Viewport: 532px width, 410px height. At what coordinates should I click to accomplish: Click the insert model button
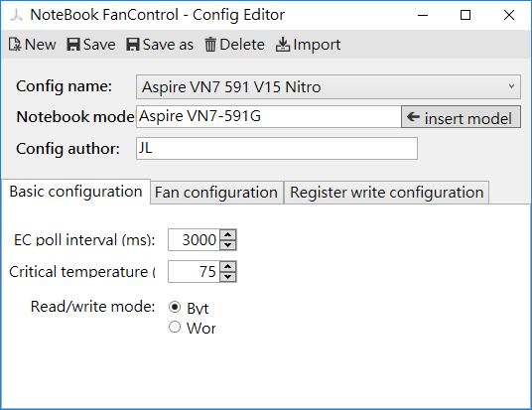tap(461, 117)
